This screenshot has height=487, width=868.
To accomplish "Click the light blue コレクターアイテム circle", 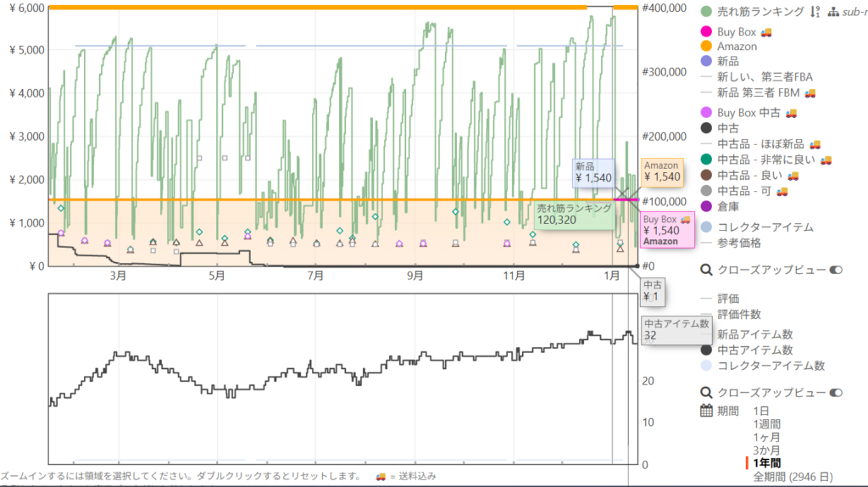I will [706, 227].
